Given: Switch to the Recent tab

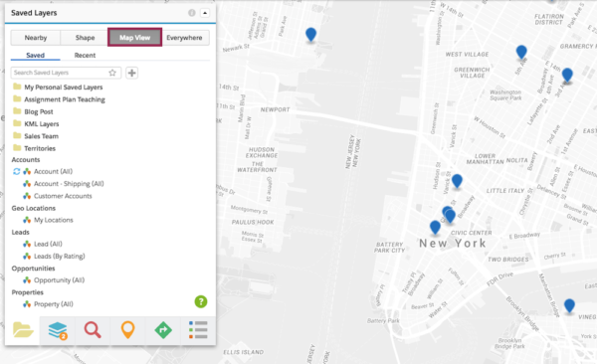Looking at the screenshot, I should 85,56.
